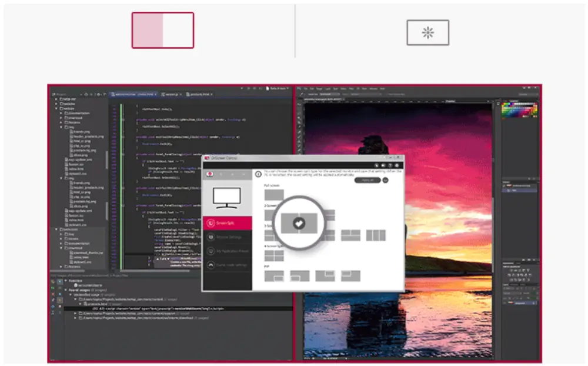Click the sunset photo on Photoshop's canvas
The height and width of the screenshot is (366, 588).
(398, 229)
